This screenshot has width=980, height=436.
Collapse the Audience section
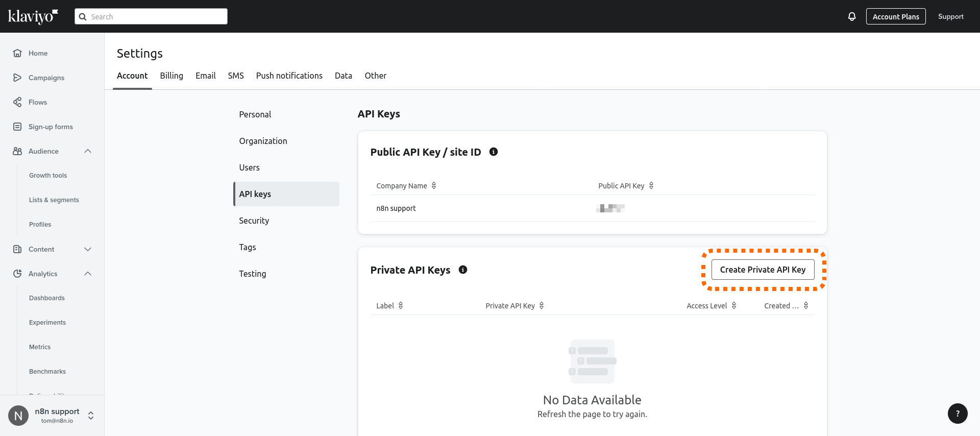click(88, 151)
